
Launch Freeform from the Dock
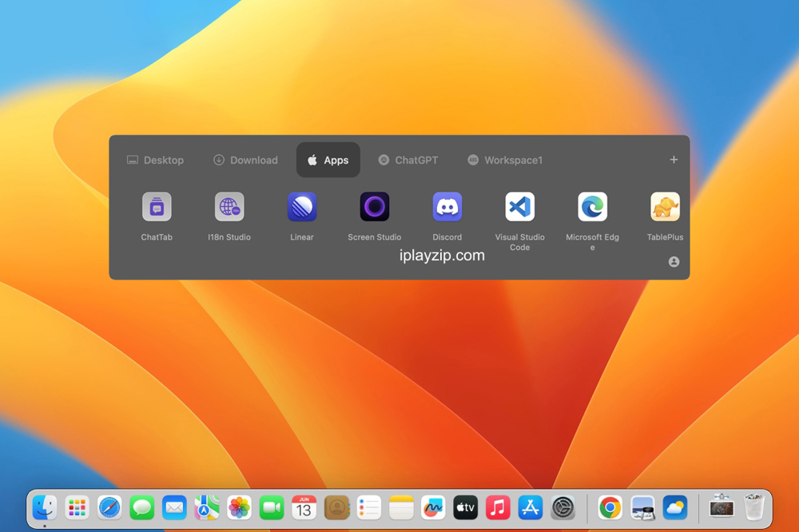coord(433,507)
